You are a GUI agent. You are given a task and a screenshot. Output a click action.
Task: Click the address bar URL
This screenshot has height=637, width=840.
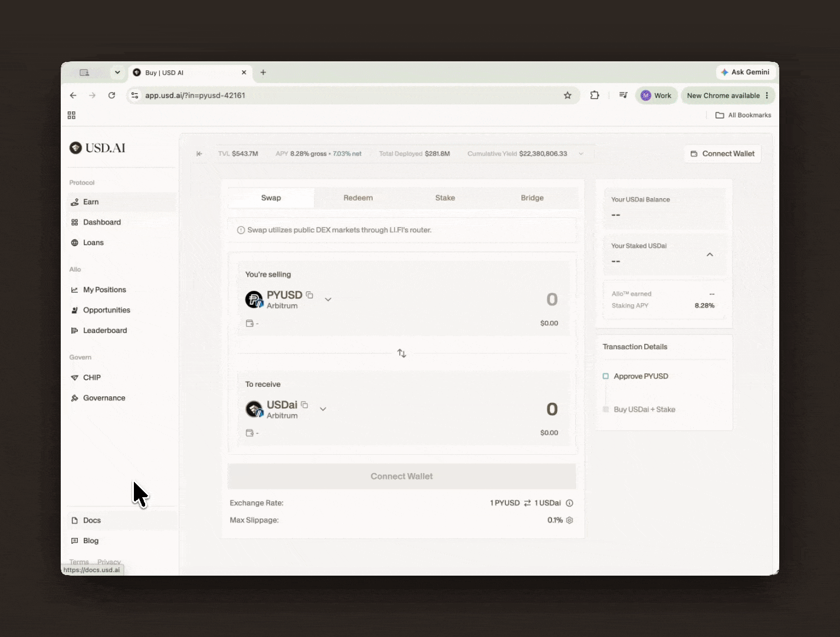pyautogui.click(x=195, y=96)
